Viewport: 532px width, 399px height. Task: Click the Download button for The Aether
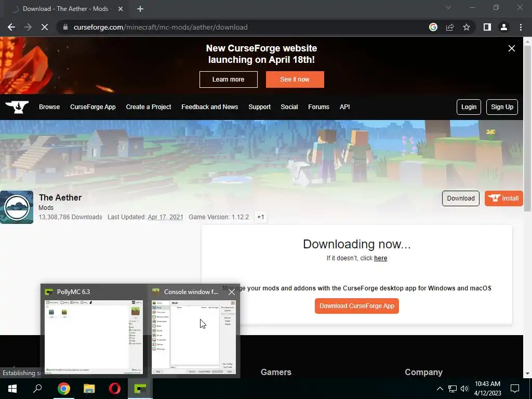(461, 198)
